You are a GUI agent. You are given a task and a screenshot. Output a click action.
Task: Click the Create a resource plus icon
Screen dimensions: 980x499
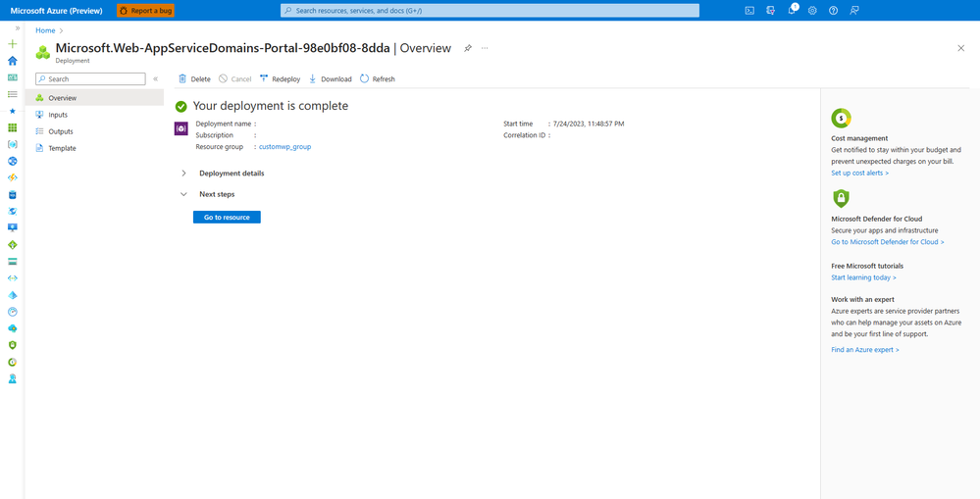13,44
